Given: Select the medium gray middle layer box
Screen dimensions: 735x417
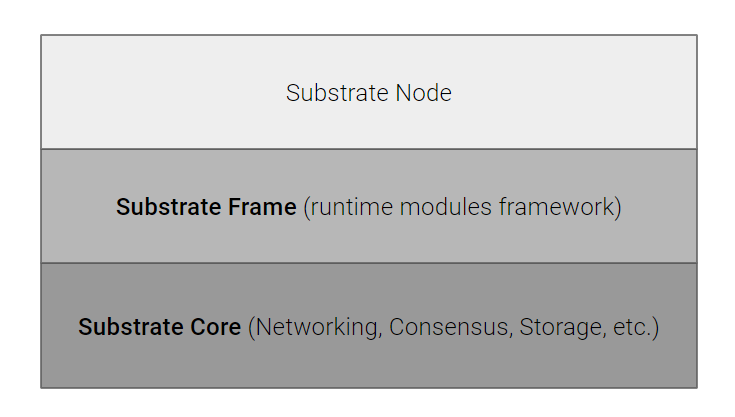Looking at the screenshot, I should coord(369,206).
